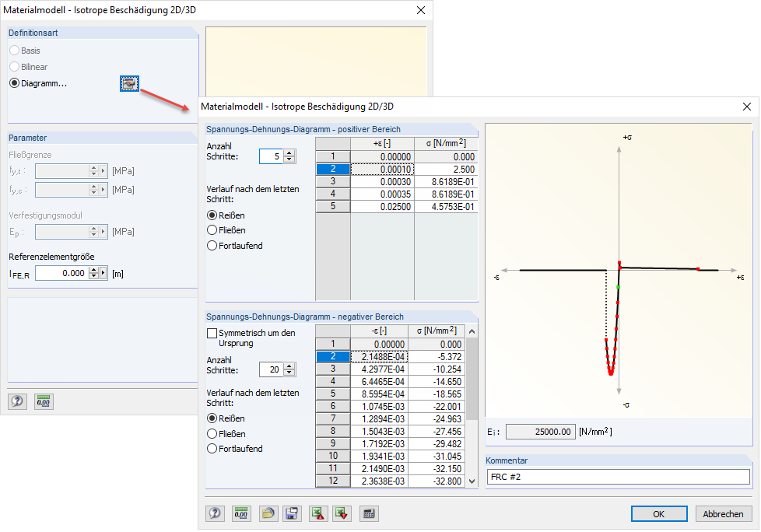The width and height of the screenshot is (761, 532).
Task: Click σ [N/mm²] header in positive table
Action: pyautogui.click(x=446, y=144)
